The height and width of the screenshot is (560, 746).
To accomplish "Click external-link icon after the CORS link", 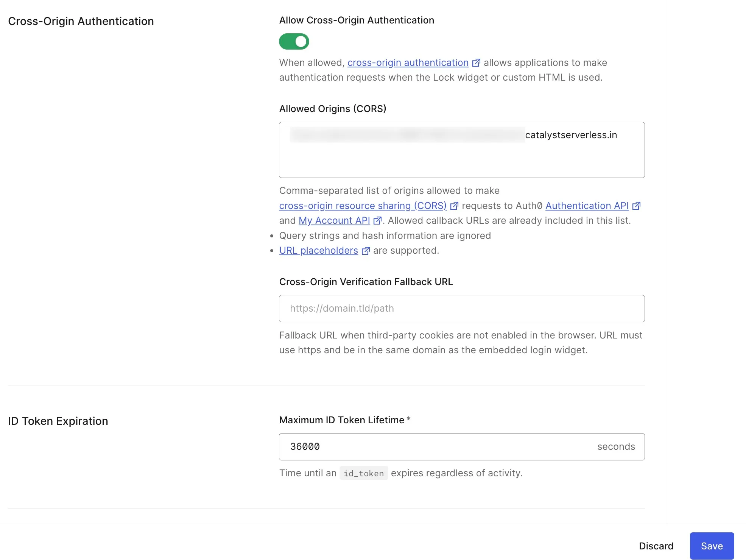I will coord(454,206).
